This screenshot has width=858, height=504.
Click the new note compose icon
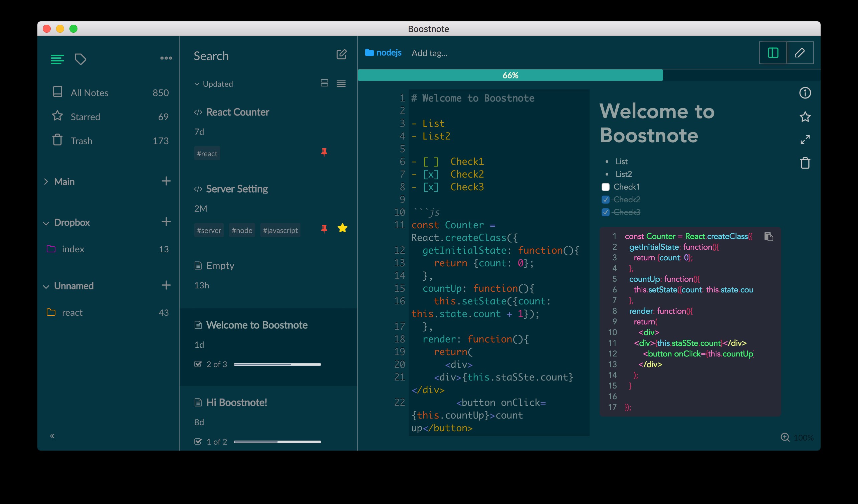pos(341,54)
